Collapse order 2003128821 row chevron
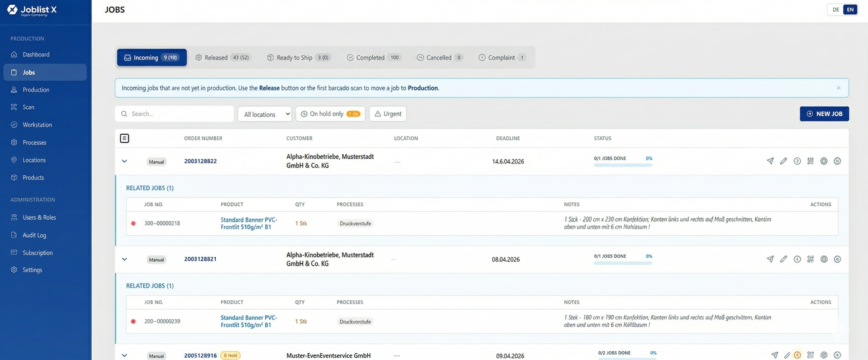Screen dimensions: 868x360 (124, 260)
